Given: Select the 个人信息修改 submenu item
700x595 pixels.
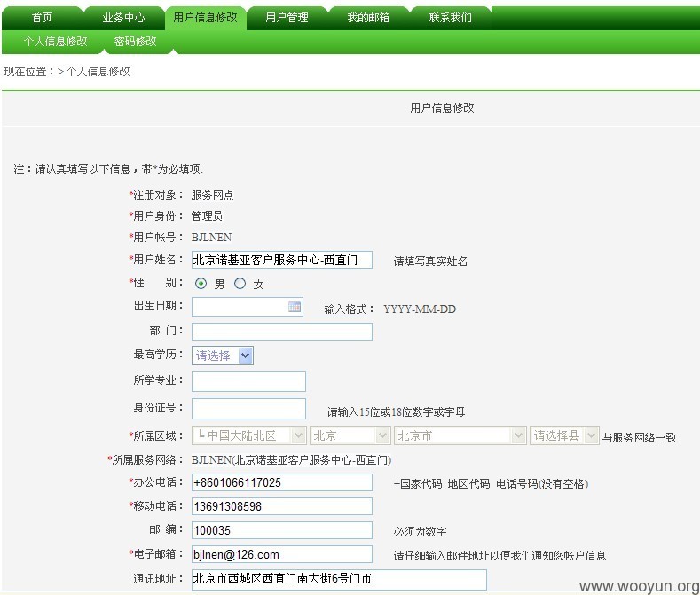Looking at the screenshot, I should (55, 42).
